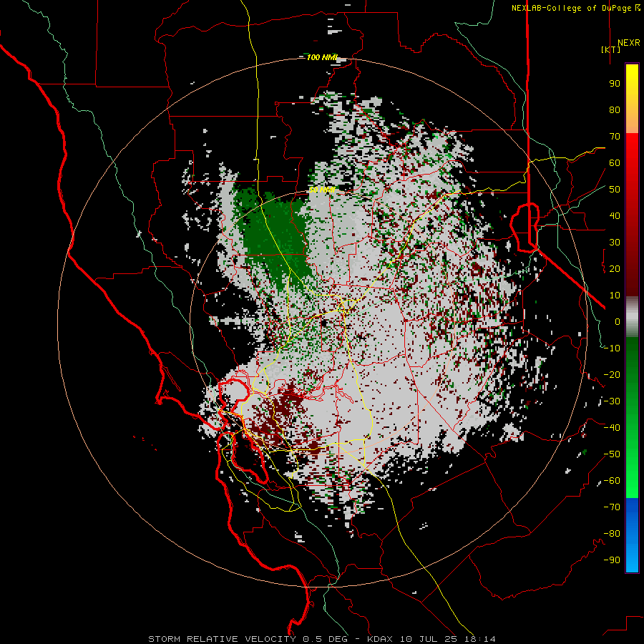Click the 10 JUL 25 date text
The height and width of the screenshot is (644, 644).
[x=429, y=639]
